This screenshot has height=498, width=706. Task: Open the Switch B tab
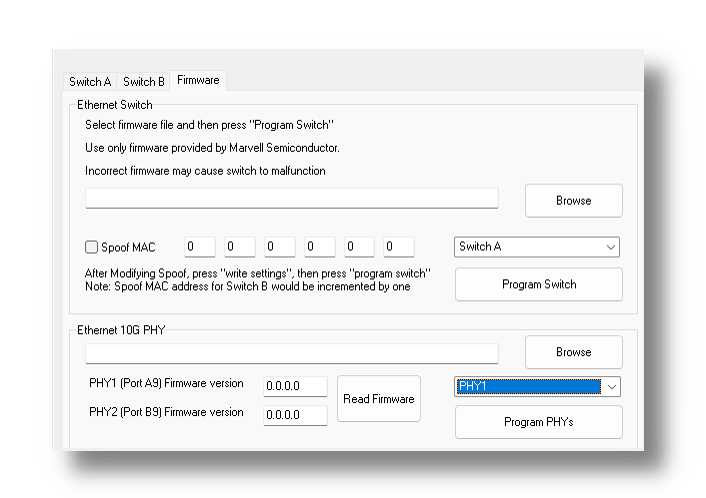click(143, 82)
